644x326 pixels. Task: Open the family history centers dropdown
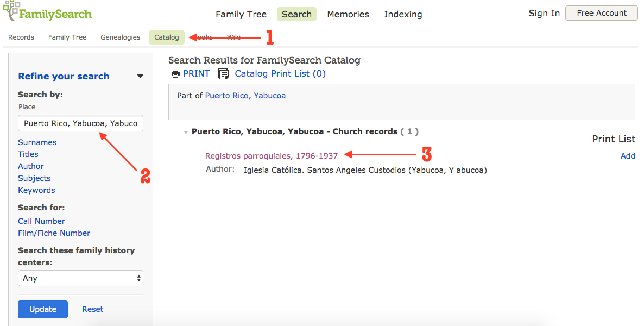click(x=80, y=278)
